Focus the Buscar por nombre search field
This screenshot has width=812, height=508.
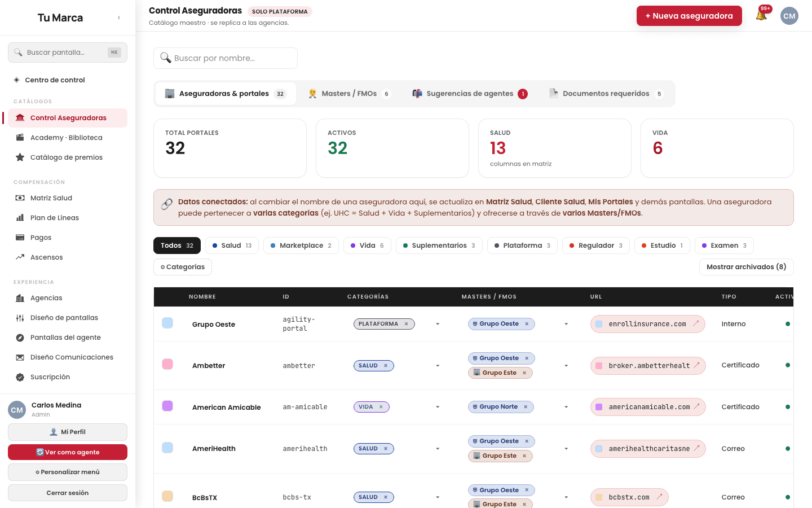[226, 58]
